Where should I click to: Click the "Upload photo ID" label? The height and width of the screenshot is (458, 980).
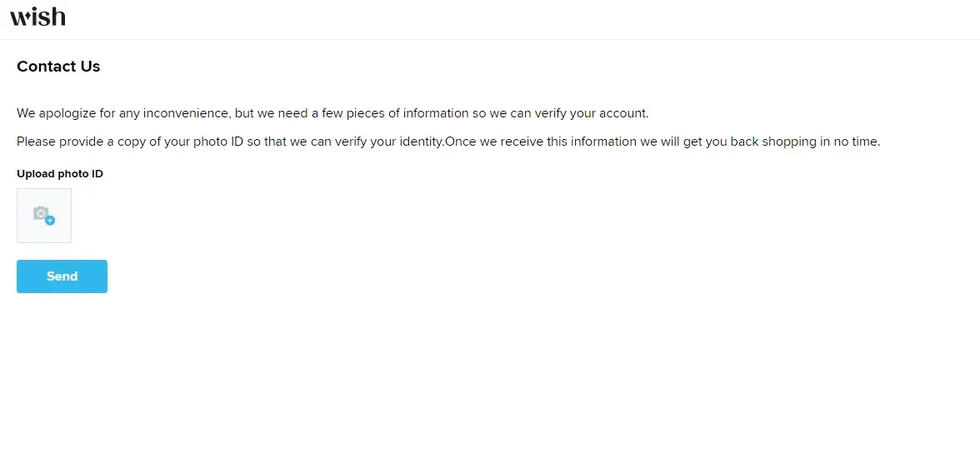click(60, 174)
